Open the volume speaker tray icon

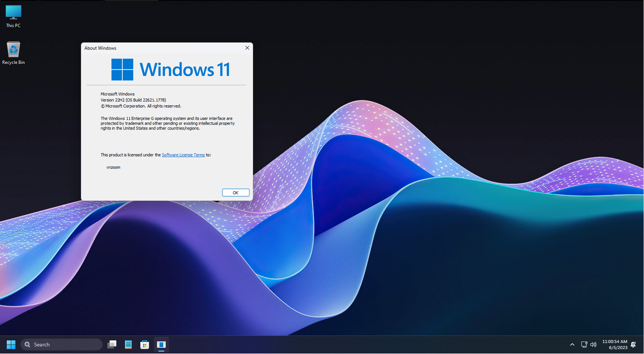[x=593, y=344]
